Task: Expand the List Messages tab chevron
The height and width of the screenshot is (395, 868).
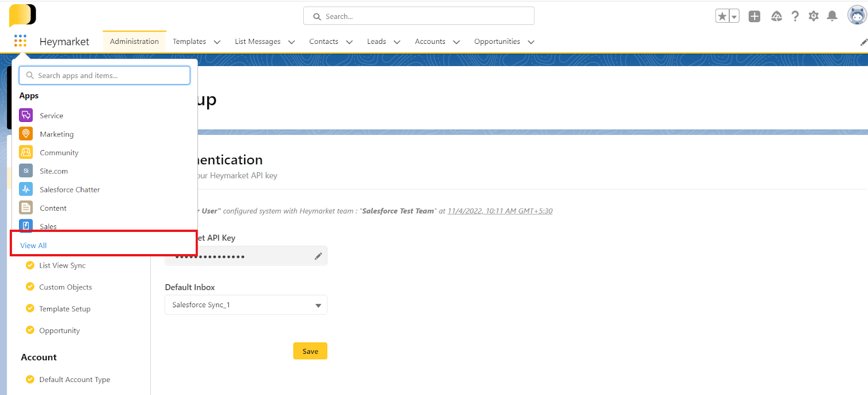Action: click(x=291, y=42)
